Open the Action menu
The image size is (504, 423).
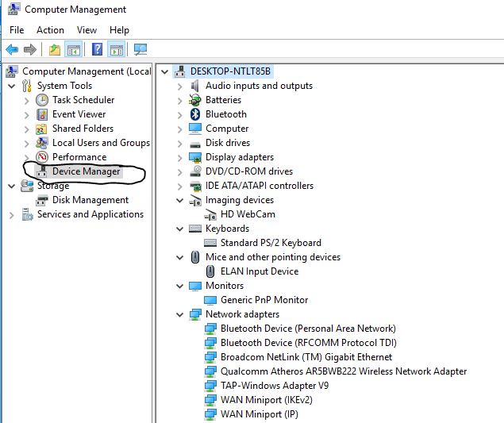point(50,30)
